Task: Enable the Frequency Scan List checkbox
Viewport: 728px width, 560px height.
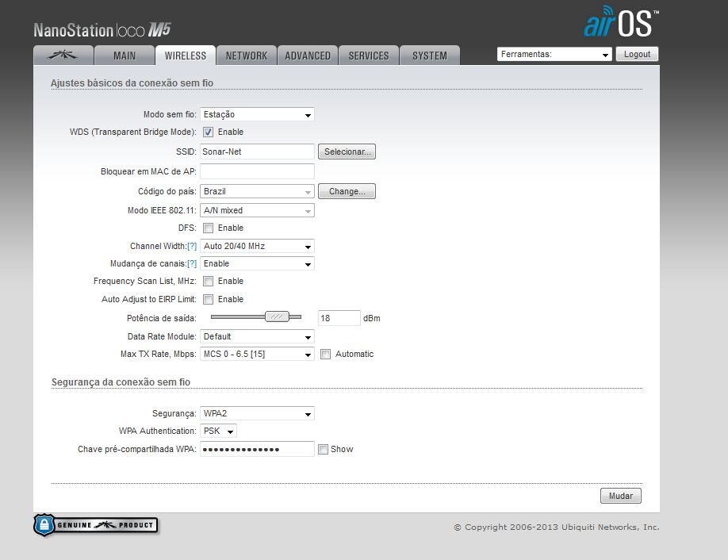Action: (208, 281)
